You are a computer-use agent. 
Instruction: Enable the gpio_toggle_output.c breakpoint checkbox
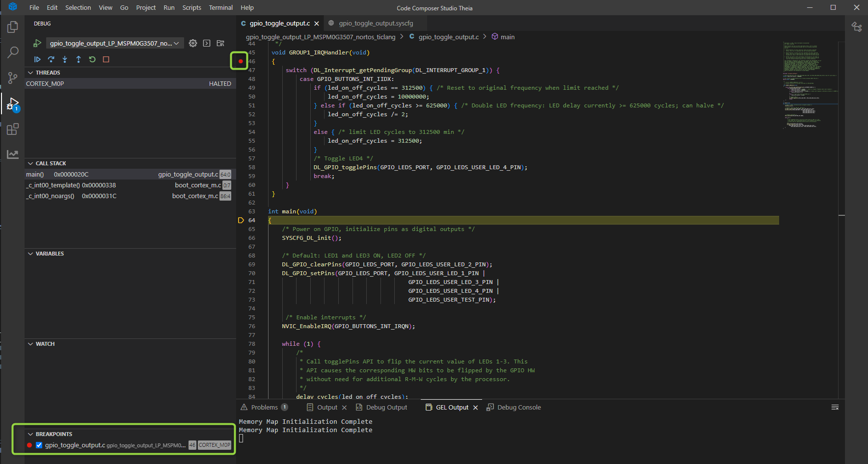tap(39, 445)
